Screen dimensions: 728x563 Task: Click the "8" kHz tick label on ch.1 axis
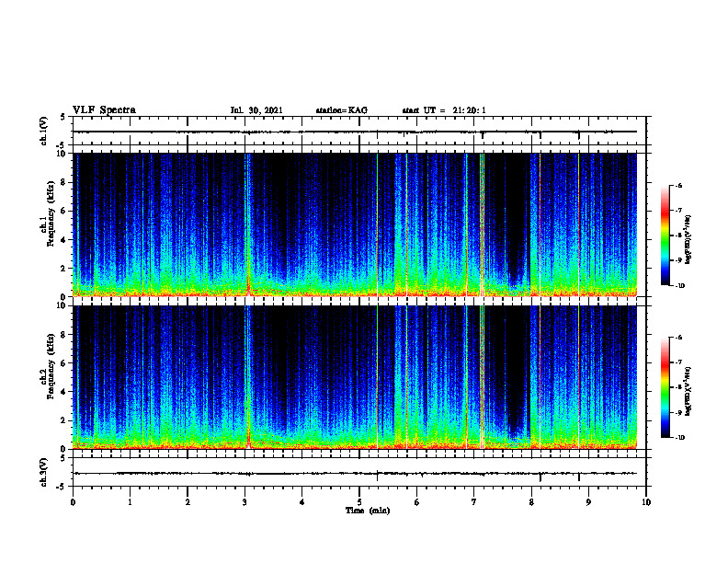coord(64,182)
